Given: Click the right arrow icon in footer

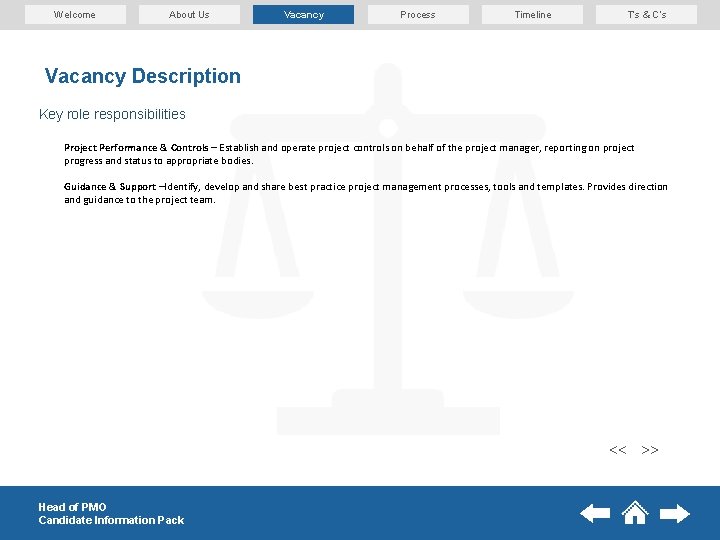Looking at the screenshot, I should [675, 513].
